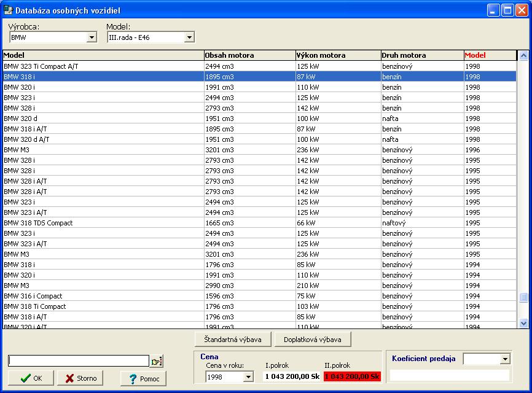Open the Model series dropdown showing III.rada - E46

pos(189,37)
